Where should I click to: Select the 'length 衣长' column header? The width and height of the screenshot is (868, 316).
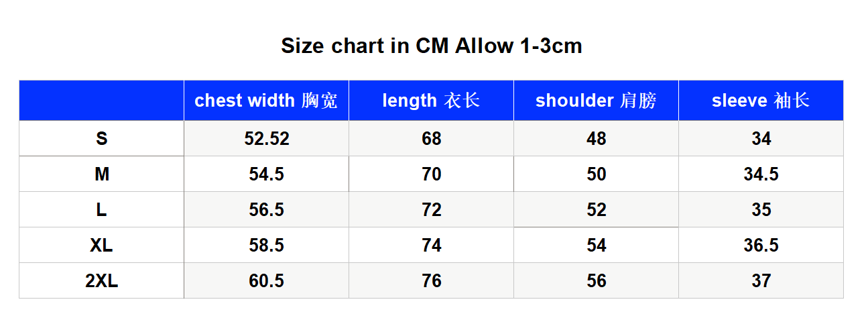point(431,101)
